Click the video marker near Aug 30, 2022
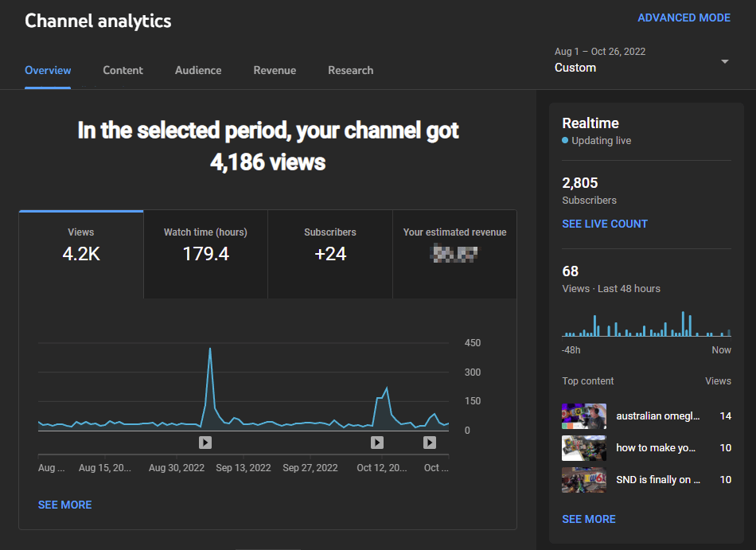The width and height of the screenshot is (756, 550). coord(205,443)
